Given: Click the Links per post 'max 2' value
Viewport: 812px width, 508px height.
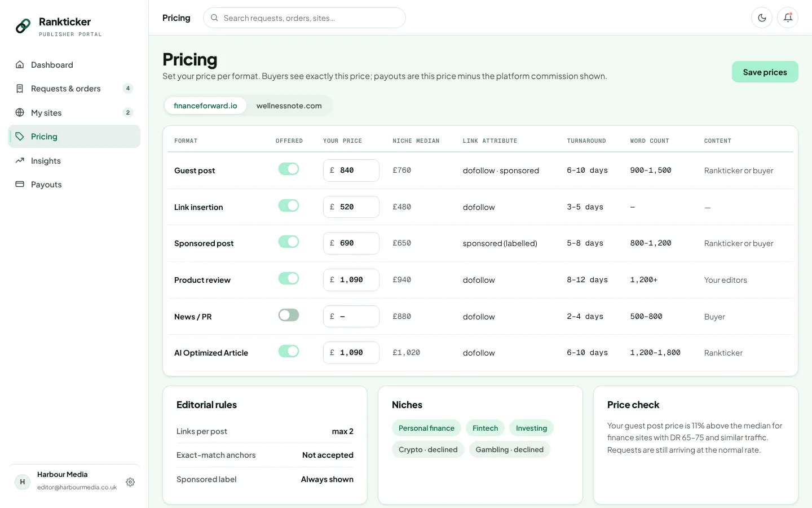Looking at the screenshot, I should (x=342, y=431).
